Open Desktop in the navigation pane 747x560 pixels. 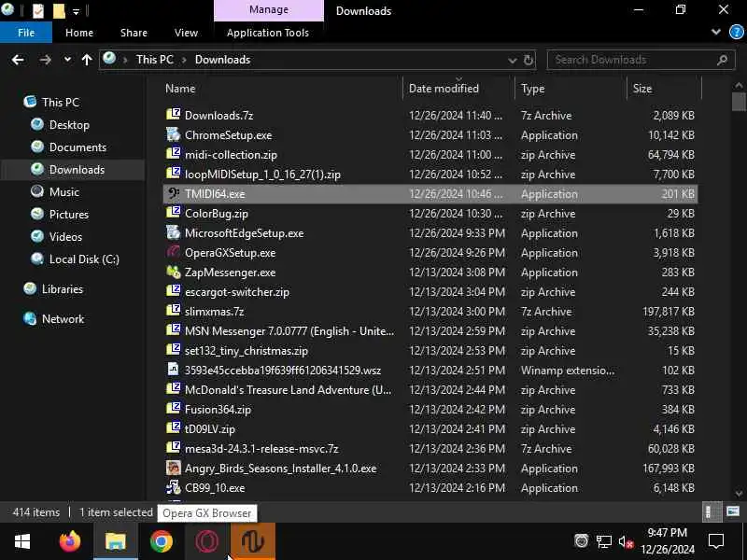[x=69, y=125]
